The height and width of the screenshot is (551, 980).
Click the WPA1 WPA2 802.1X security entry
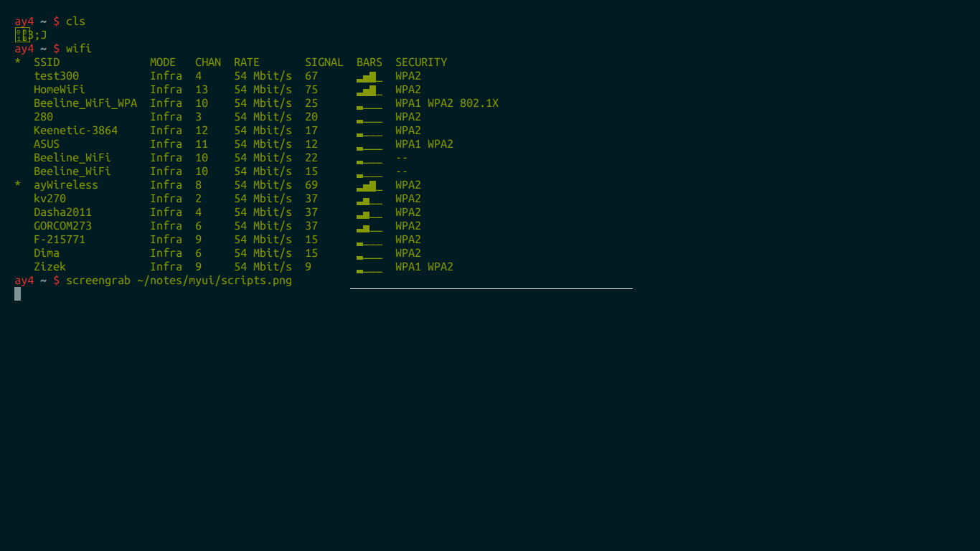446,103
